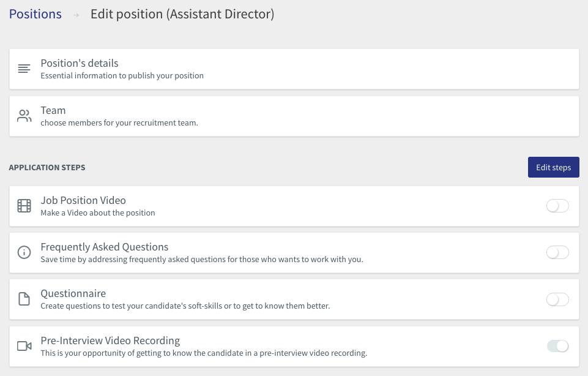Image resolution: width=588 pixels, height=376 pixels.
Task: Click the Frequently Asked Questions info icon
Action: click(x=24, y=252)
